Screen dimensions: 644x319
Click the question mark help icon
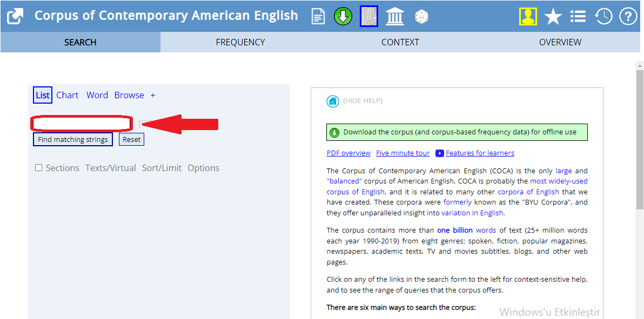(628, 17)
